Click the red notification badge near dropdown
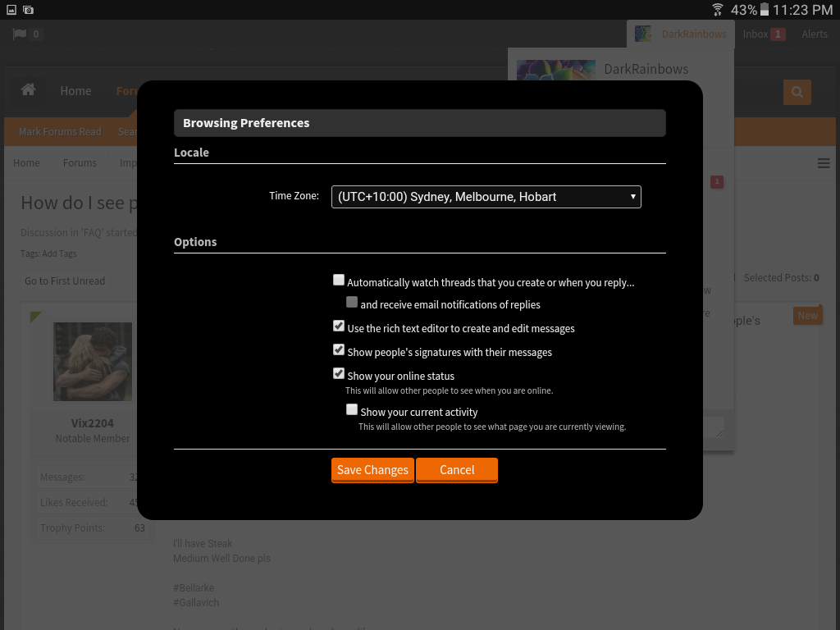840x630 pixels. point(717,181)
